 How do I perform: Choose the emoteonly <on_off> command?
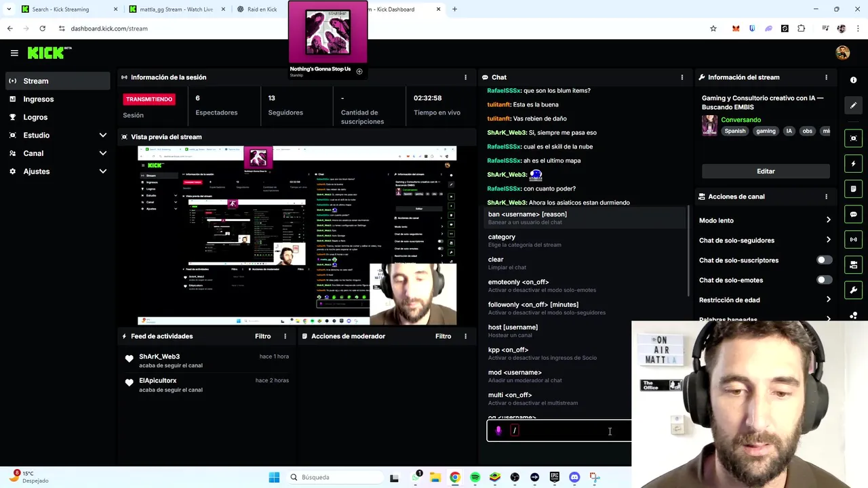[x=586, y=285]
